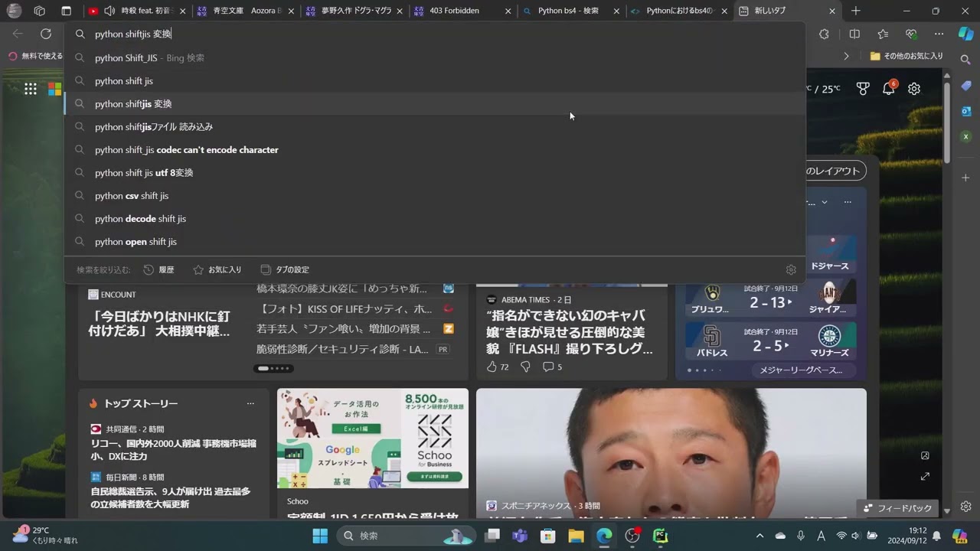This screenshot has height=551, width=980.
Task: Open page settings gear icon
Action: (914, 89)
